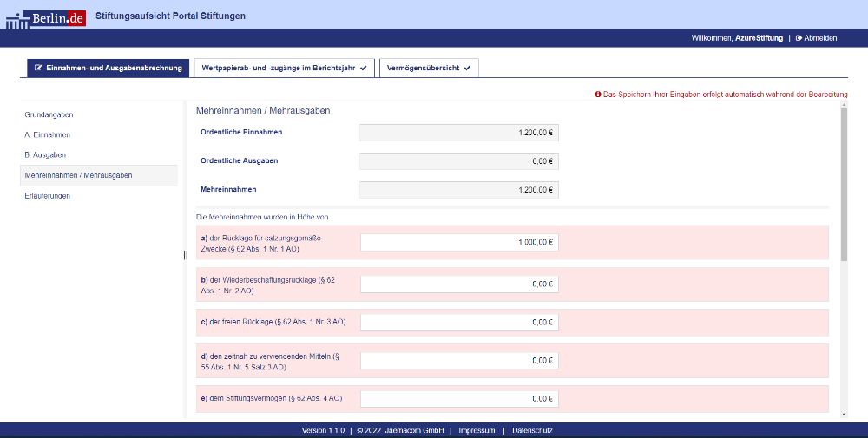
Task: Click the Stiftungsvermögen amount input
Action: pos(459,399)
